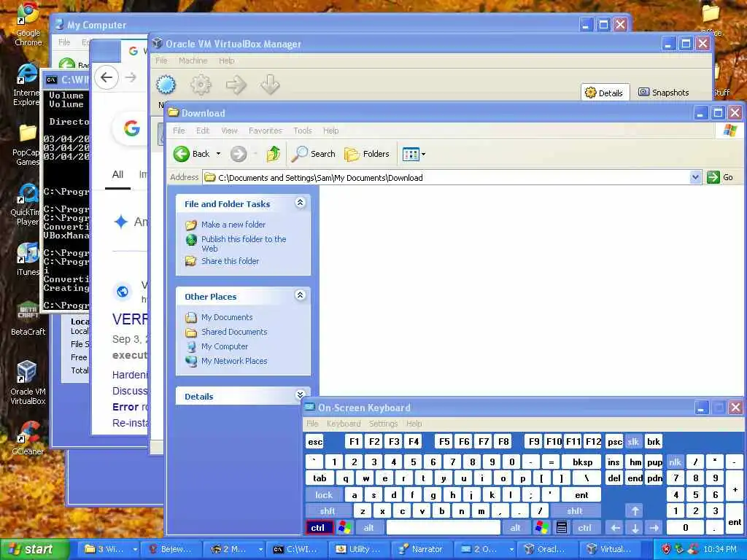Click the Narrator taskbar button
This screenshot has height=560, width=747.
[421, 549]
